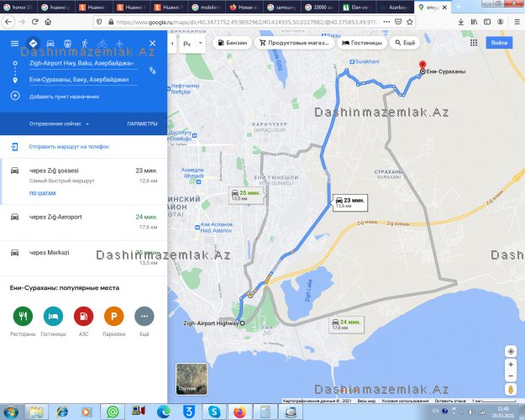
Task: Select route via Zığ şossesi
Action: click(x=84, y=181)
